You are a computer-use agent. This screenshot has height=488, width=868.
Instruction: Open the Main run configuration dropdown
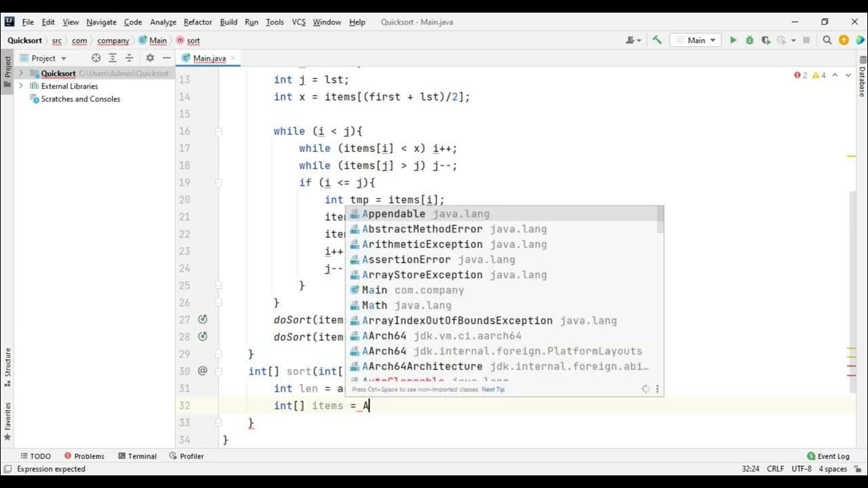click(695, 40)
